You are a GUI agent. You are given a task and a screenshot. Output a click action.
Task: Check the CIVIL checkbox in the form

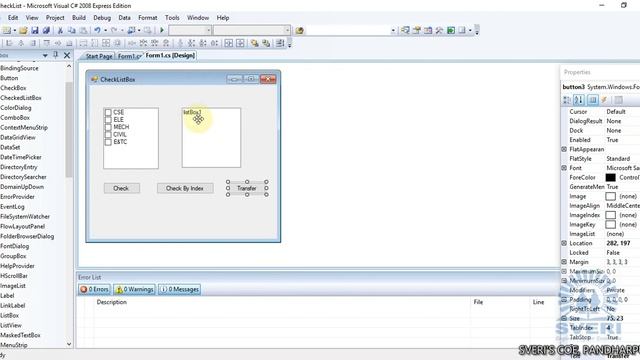108,134
